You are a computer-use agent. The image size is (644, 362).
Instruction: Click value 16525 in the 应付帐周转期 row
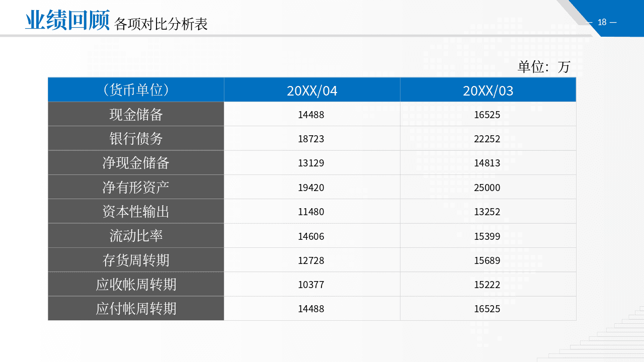click(488, 308)
